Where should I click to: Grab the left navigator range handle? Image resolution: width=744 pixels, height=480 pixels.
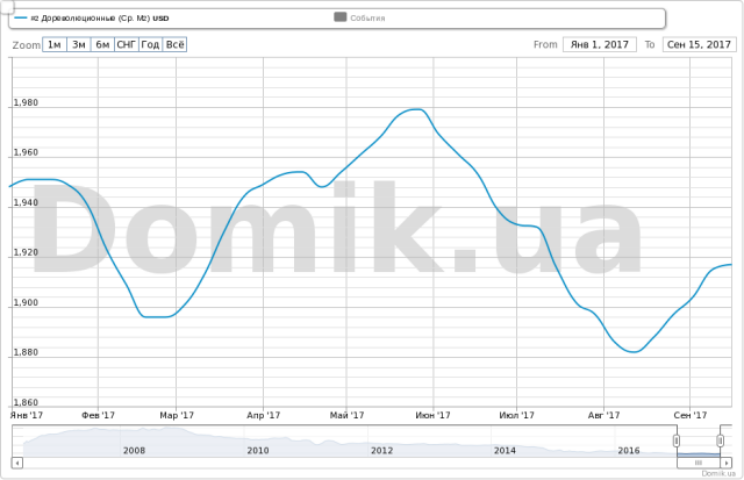676,441
